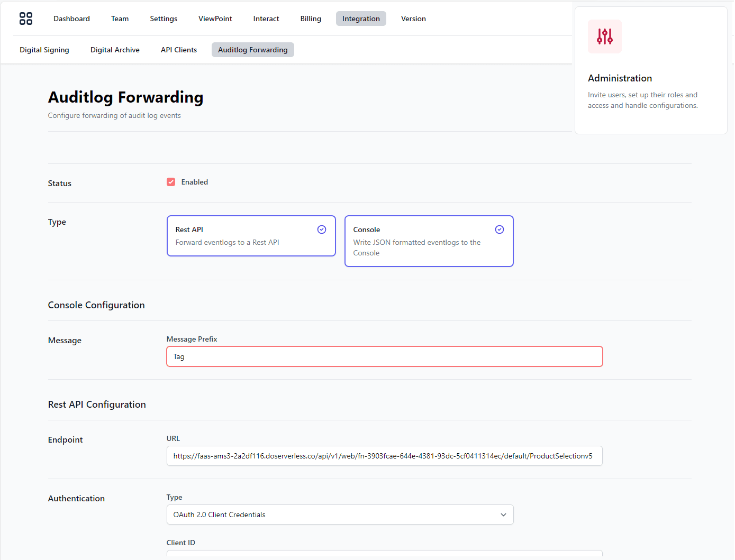Expand OAuth 2.0 Client Credentials selector
The image size is (735, 560).
[340, 514]
